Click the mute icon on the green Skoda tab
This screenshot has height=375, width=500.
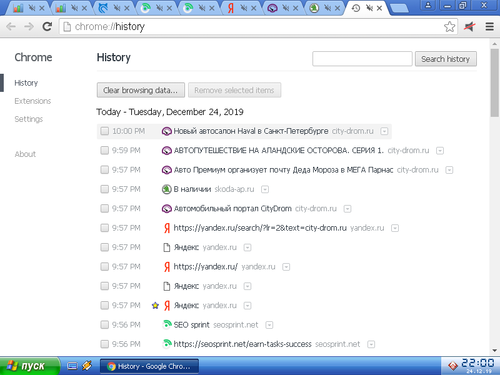(x=328, y=8)
